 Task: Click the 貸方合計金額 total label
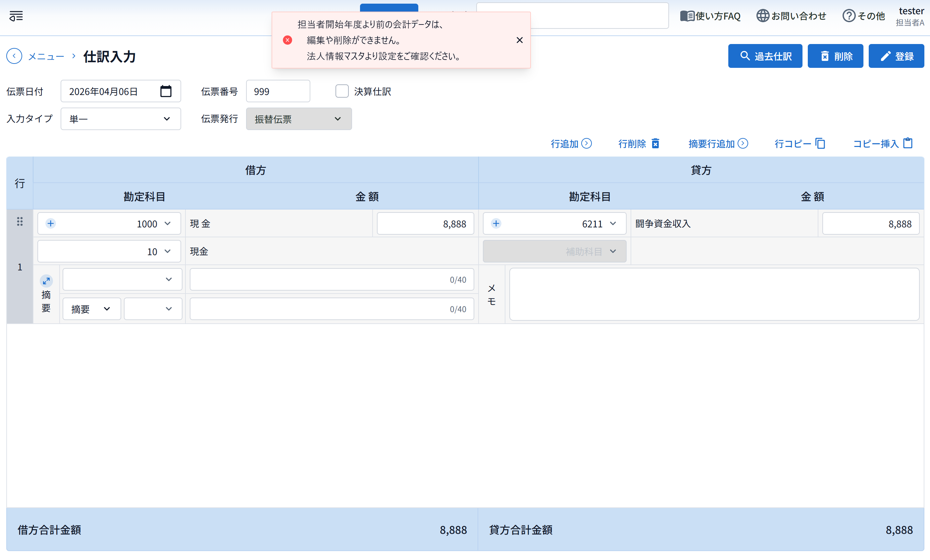521,530
